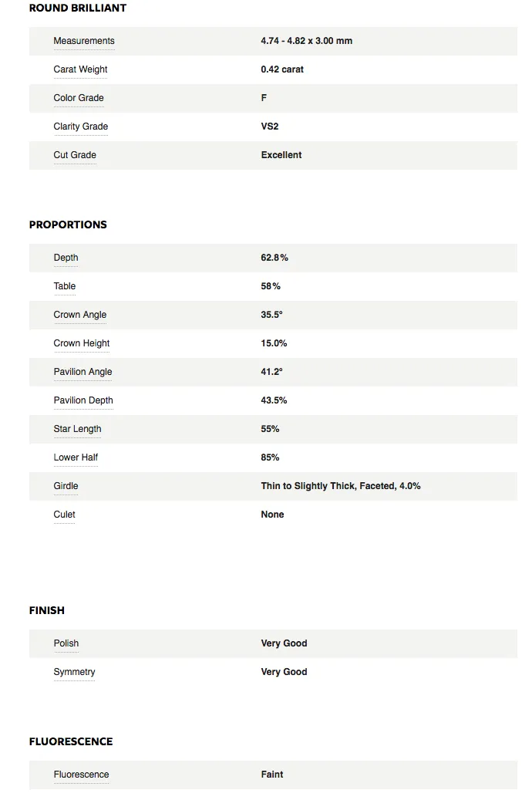Click the Color Grade term
Viewport: 532px width, 800px height.
79,98
